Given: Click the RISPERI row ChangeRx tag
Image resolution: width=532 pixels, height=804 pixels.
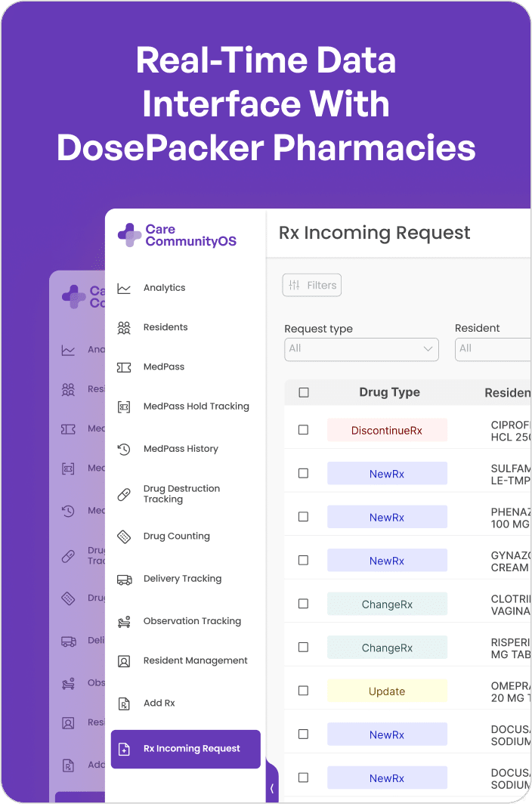Looking at the screenshot, I should [x=388, y=648].
